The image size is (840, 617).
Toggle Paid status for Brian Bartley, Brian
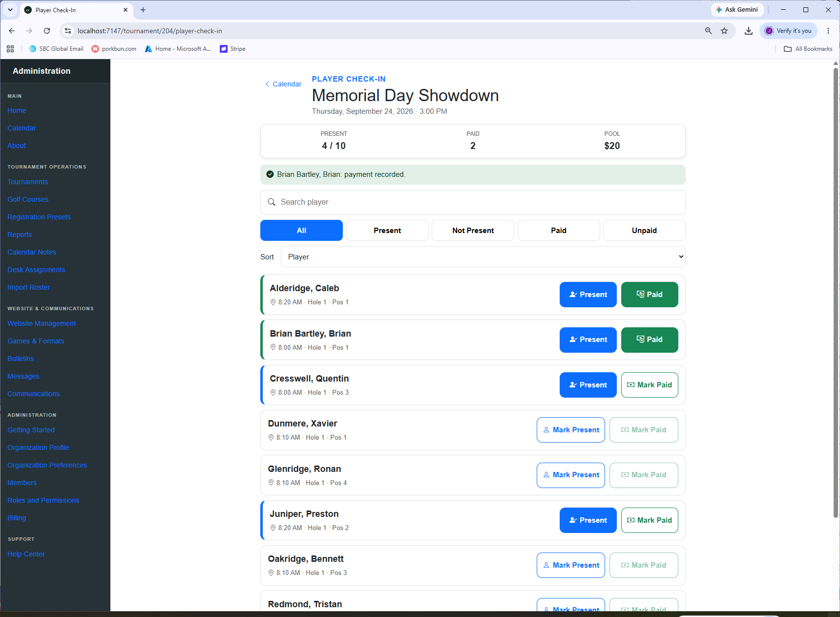[650, 340]
